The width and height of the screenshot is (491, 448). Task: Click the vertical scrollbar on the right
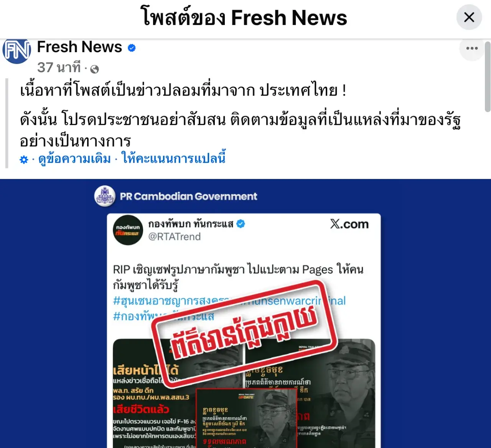[488, 77]
